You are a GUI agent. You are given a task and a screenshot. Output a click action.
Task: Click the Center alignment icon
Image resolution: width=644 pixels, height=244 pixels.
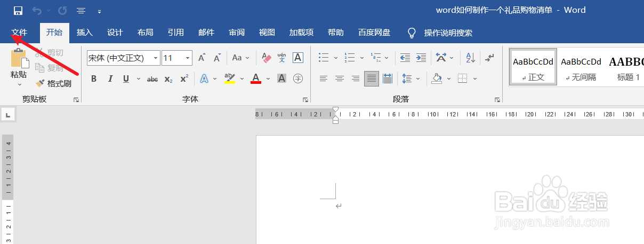tap(339, 79)
